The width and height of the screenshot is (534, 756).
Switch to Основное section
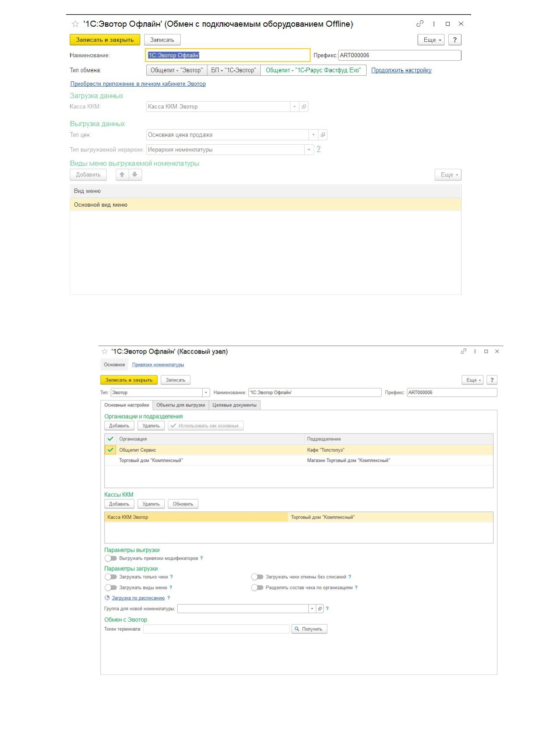pos(114,365)
